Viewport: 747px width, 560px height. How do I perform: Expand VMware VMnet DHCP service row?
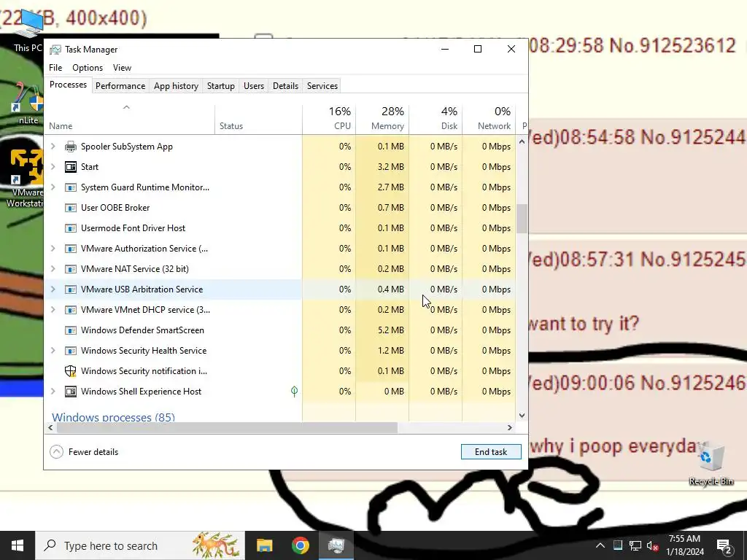click(x=53, y=310)
